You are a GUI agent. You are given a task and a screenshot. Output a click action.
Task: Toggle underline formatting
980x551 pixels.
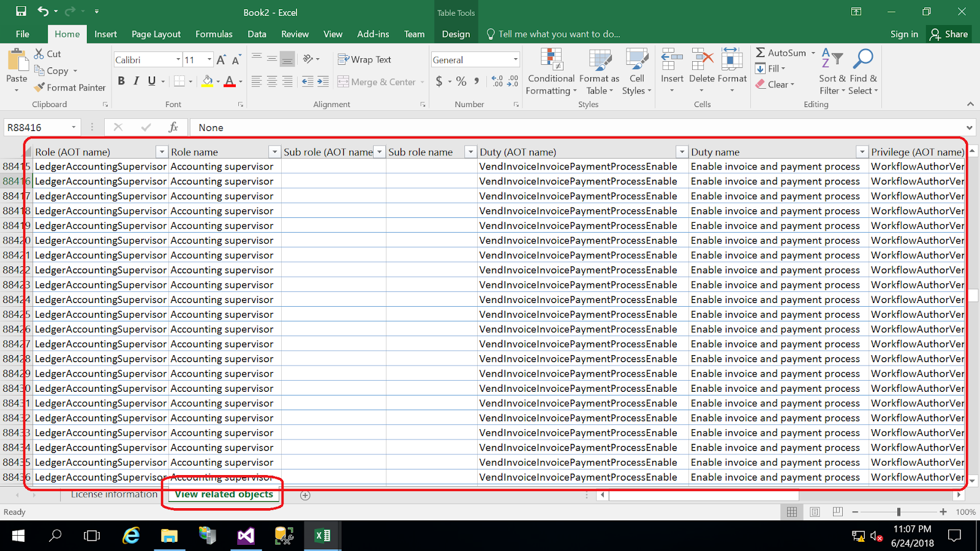coord(151,81)
